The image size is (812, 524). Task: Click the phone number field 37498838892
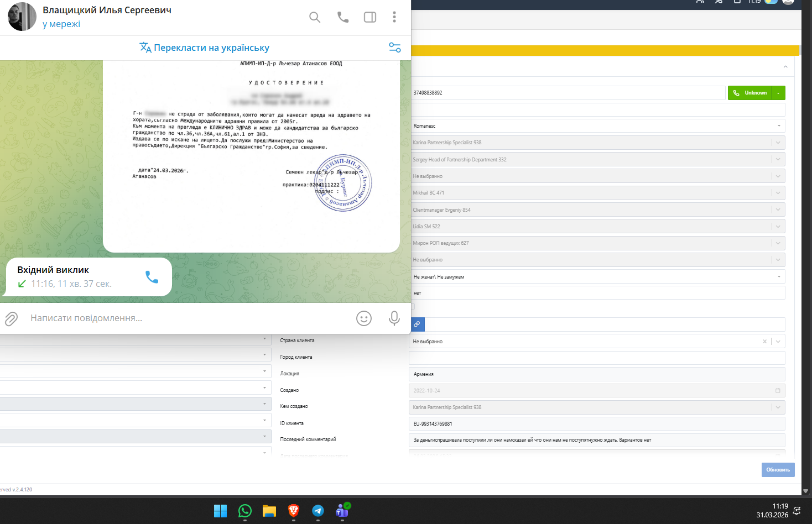568,93
